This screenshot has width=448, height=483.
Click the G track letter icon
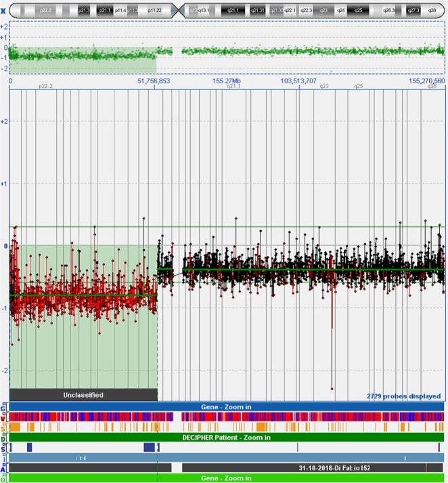tap(4, 408)
